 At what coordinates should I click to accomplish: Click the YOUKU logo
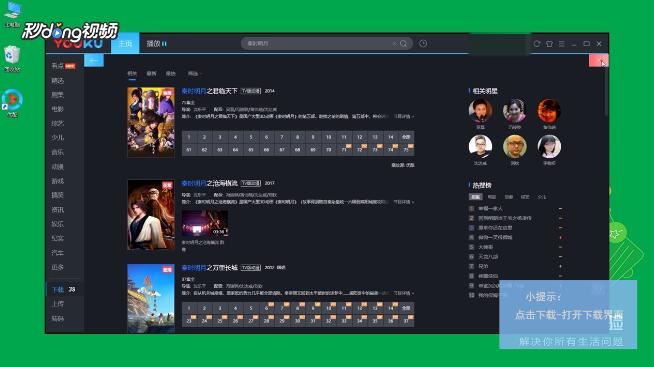(78, 43)
